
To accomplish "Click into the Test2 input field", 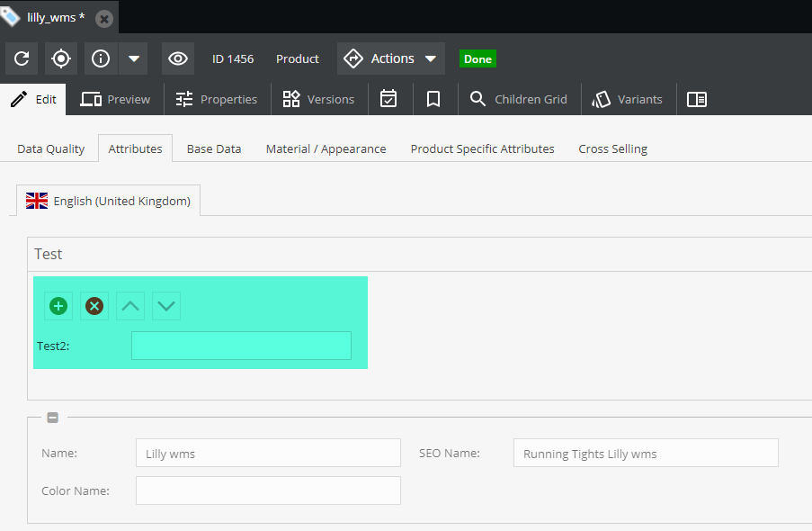I will point(241,346).
